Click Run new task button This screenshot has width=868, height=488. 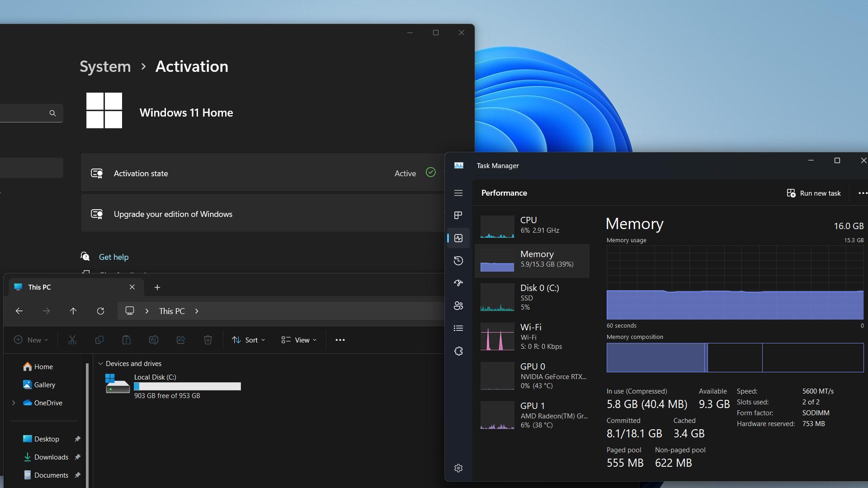pos(814,193)
